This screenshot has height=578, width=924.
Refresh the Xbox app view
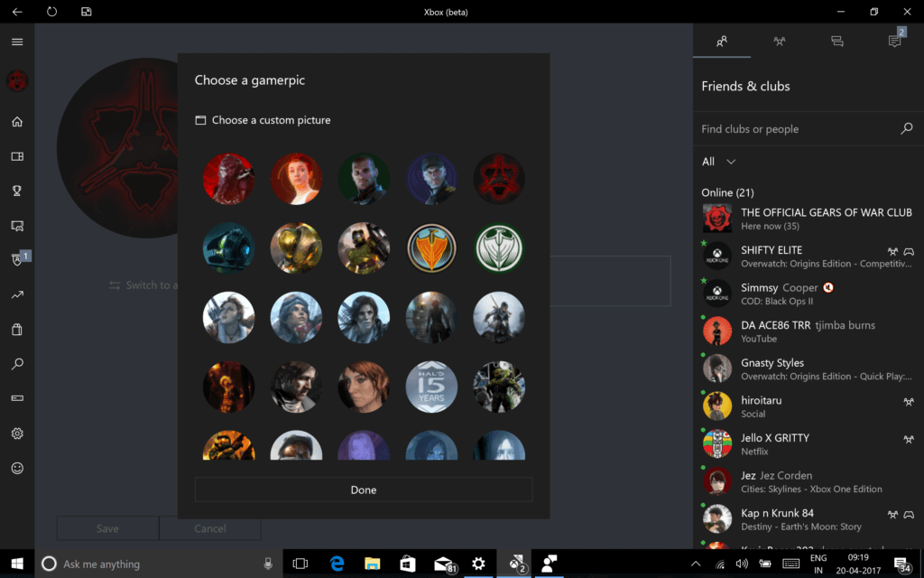(51, 12)
